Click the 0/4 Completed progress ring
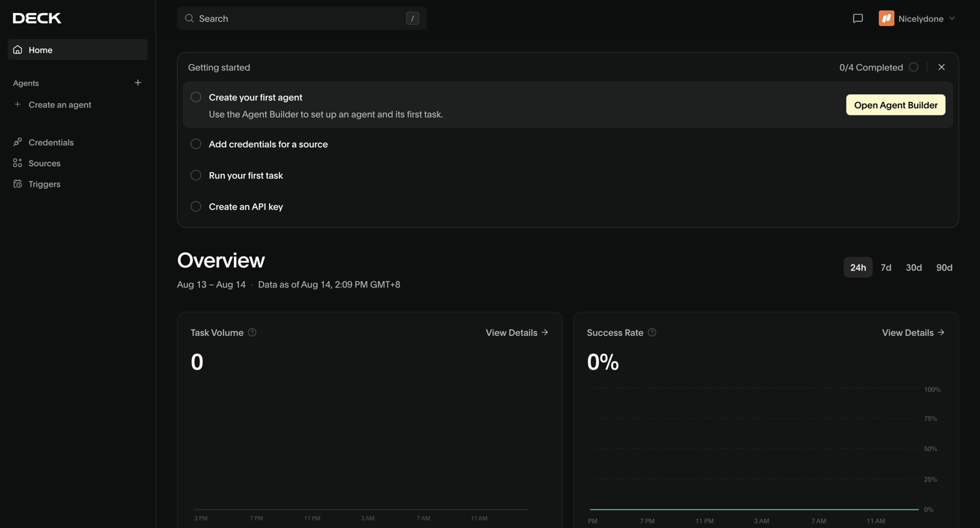 (913, 67)
